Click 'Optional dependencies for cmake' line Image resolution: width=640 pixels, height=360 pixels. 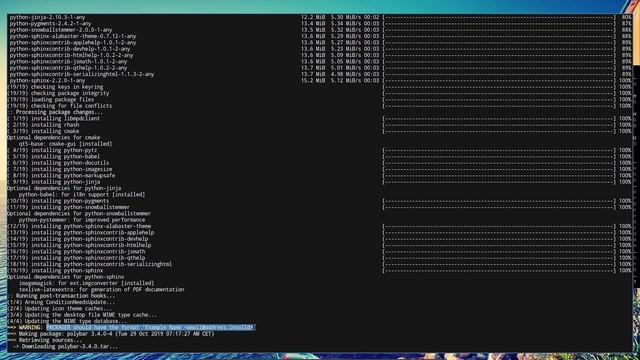pyautogui.click(x=53, y=138)
